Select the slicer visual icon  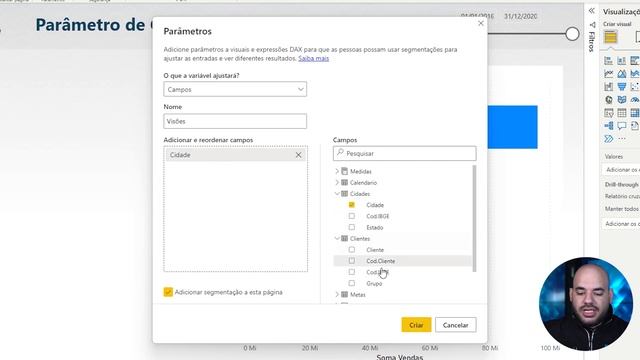609,113
